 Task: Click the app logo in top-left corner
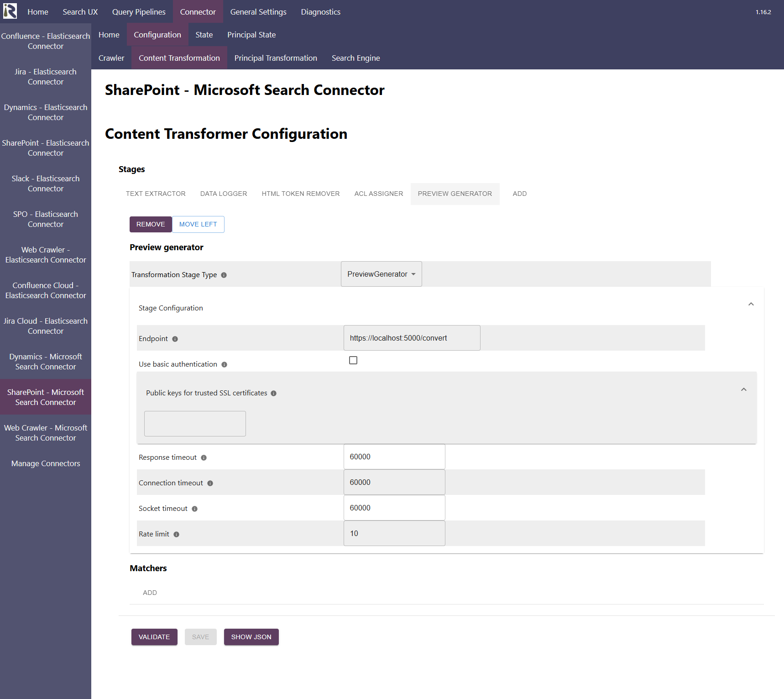[10, 11]
